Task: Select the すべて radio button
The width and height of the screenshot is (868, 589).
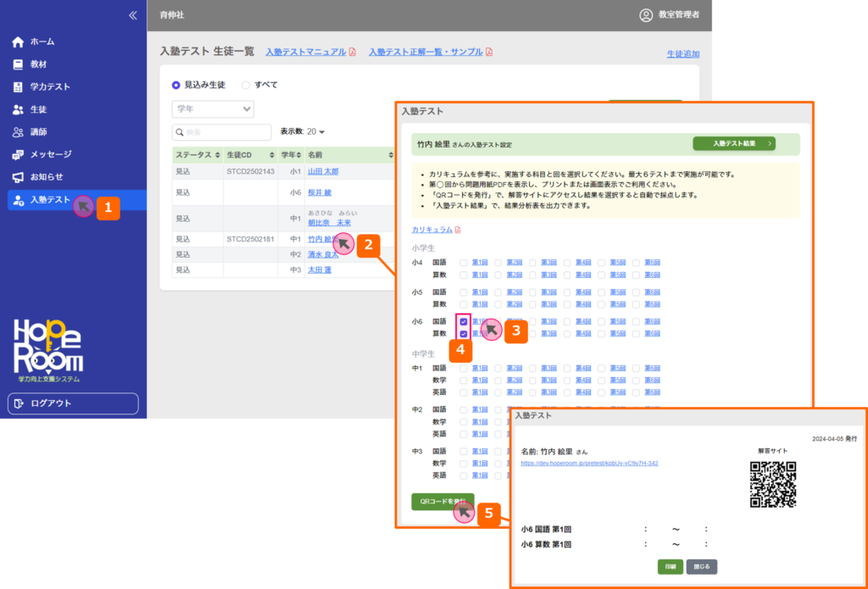Action: tap(246, 85)
